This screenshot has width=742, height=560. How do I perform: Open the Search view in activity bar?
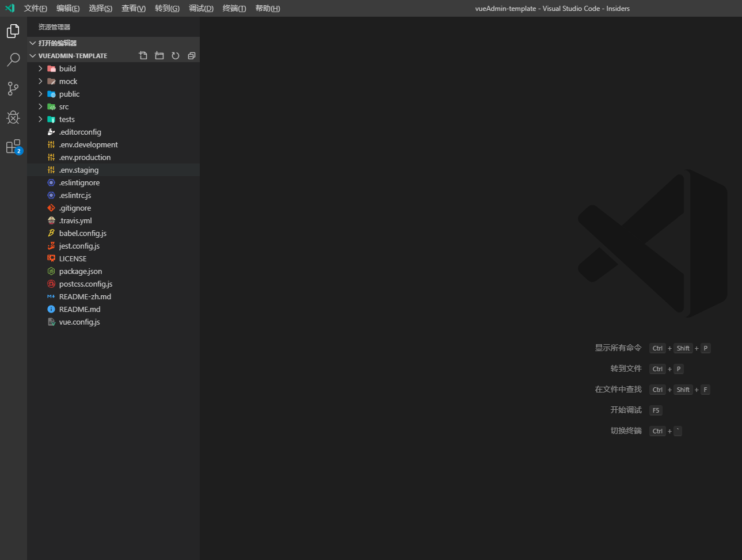[x=13, y=60]
